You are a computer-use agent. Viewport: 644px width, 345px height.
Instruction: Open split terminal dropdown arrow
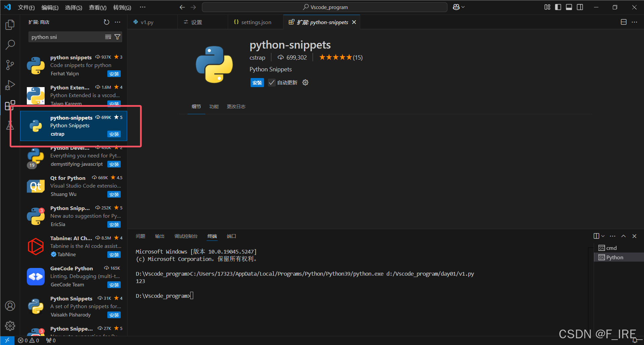point(603,236)
